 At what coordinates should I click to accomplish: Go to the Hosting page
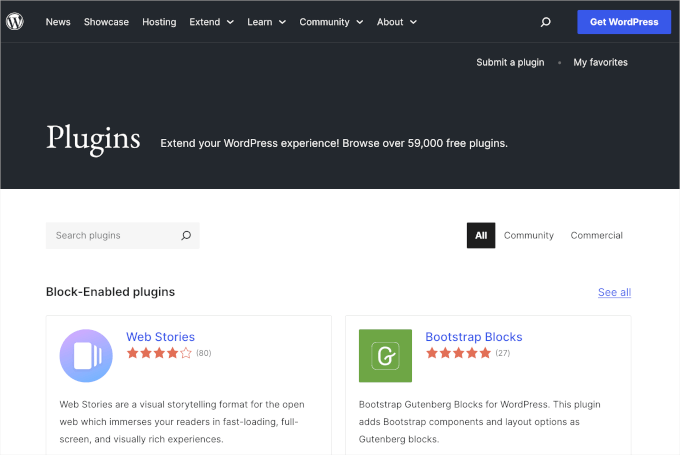[159, 22]
